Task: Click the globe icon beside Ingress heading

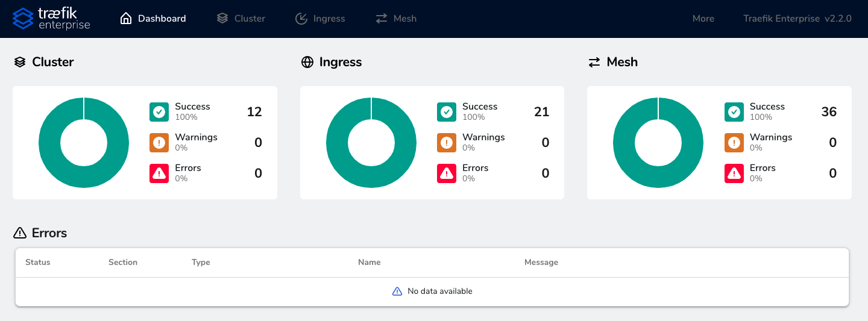Action: 307,62
